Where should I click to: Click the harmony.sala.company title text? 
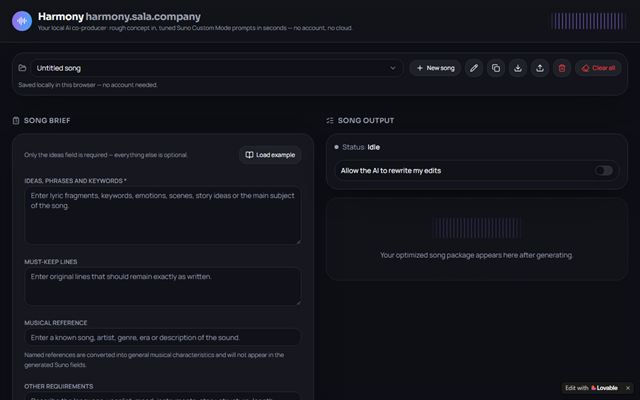click(x=143, y=17)
